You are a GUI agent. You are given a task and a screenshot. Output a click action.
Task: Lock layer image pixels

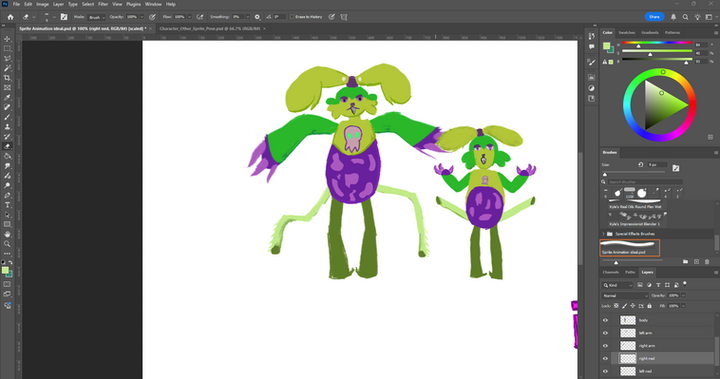(624, 306)
